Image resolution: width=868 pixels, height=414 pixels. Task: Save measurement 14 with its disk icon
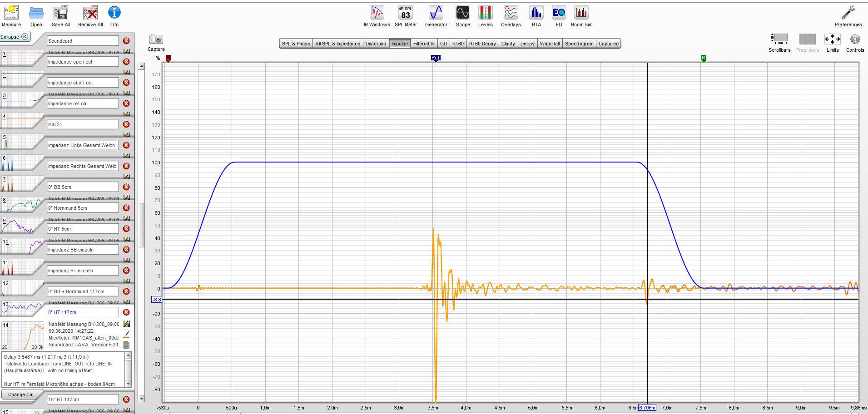(x=127, y=324)
